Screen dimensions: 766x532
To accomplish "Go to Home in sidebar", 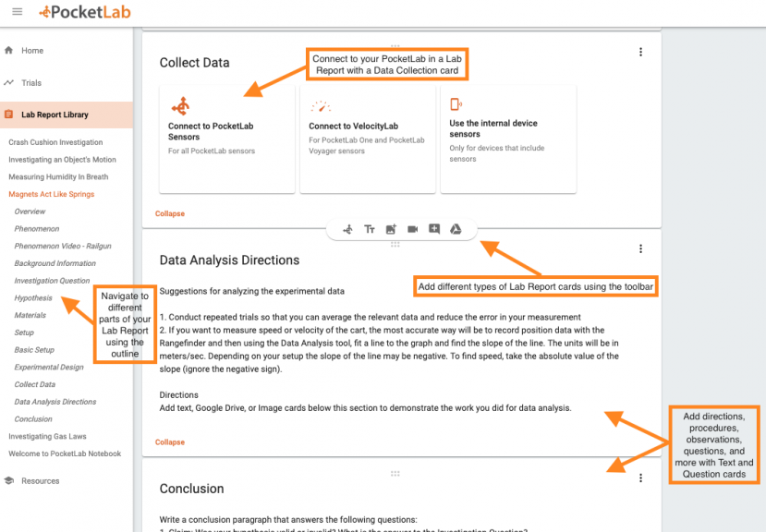I will (32, 51).
